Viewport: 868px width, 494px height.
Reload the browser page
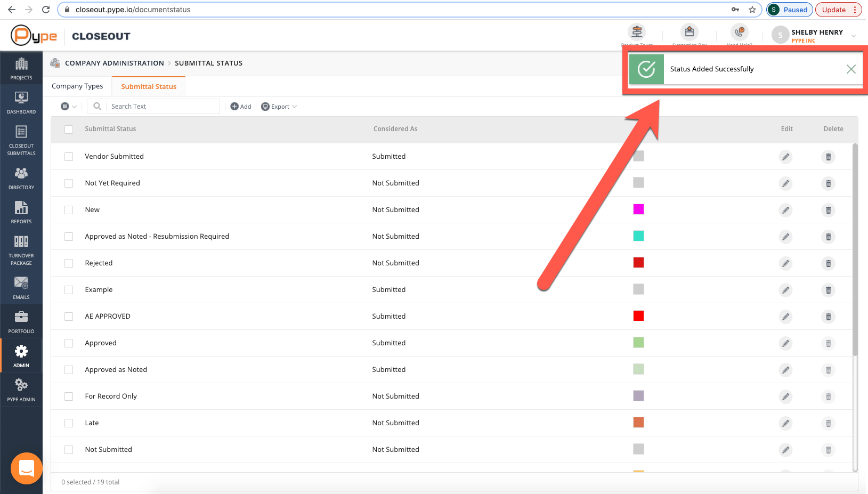click(x=46, y=10)
